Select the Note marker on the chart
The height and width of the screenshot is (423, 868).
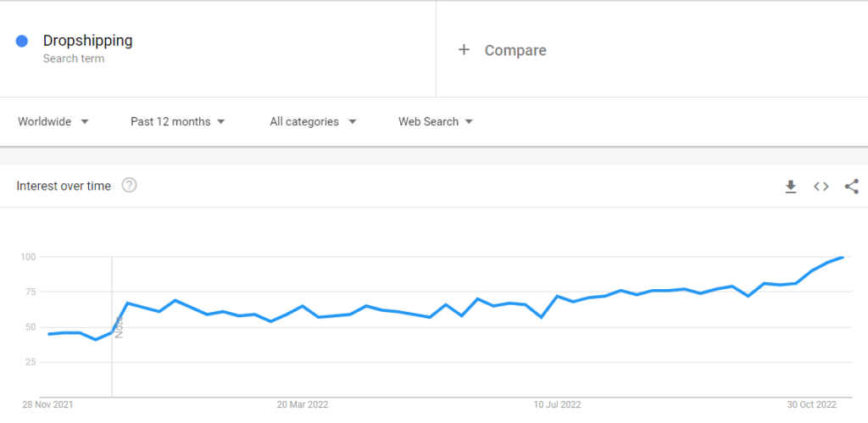pos(119,326)
